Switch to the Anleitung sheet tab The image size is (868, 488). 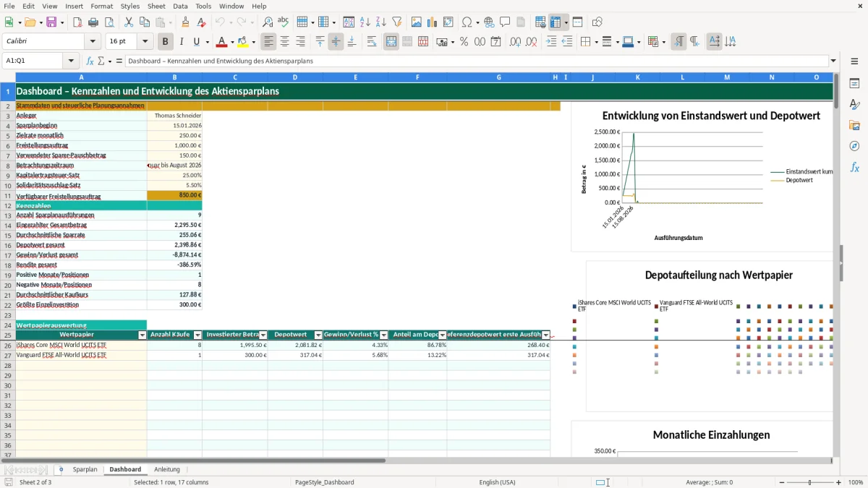[167, 469]
